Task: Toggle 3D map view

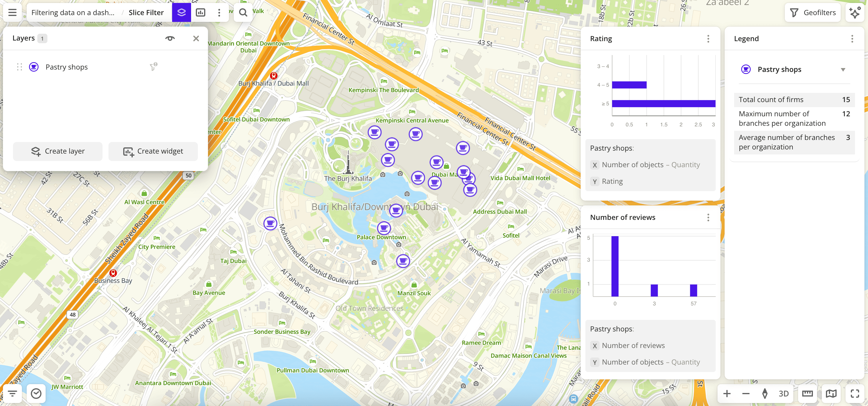Action: (x=784, y=394)
